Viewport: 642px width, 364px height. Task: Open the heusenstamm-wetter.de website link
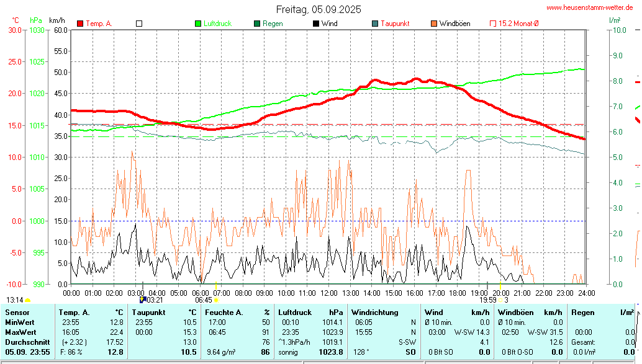point(592,7)
